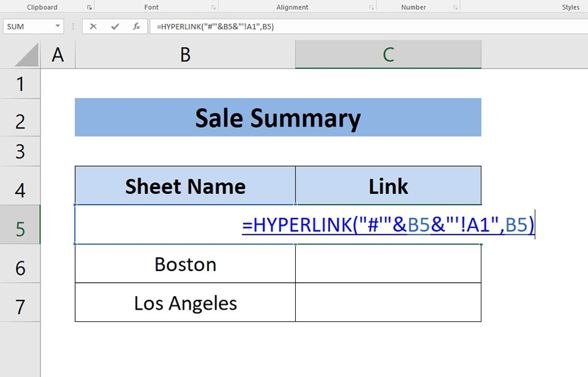The width and height of the screenshot is (588, 377).
Task: Click the Insert Function (fx) icon
Action: [137, 26]
